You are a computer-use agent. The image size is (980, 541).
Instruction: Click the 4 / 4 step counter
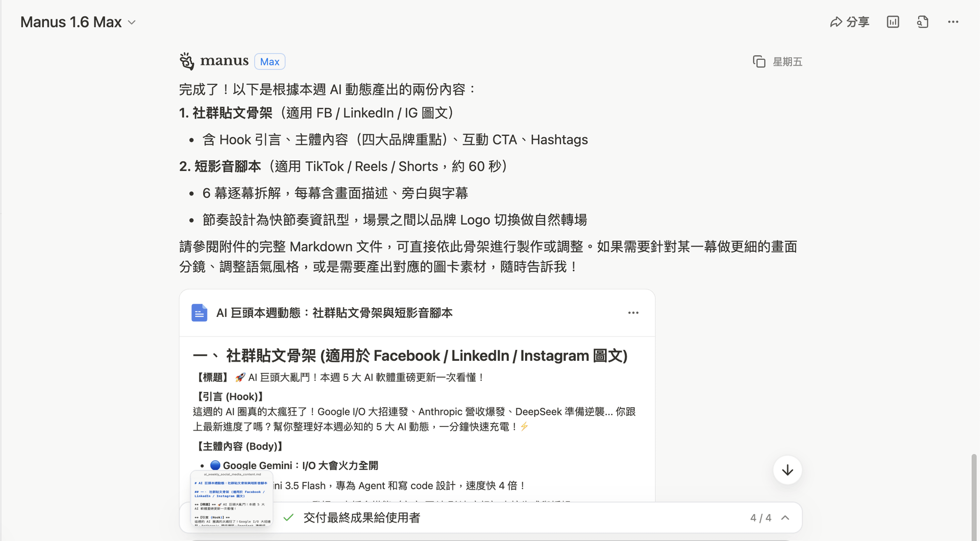[x=761, y=518]
